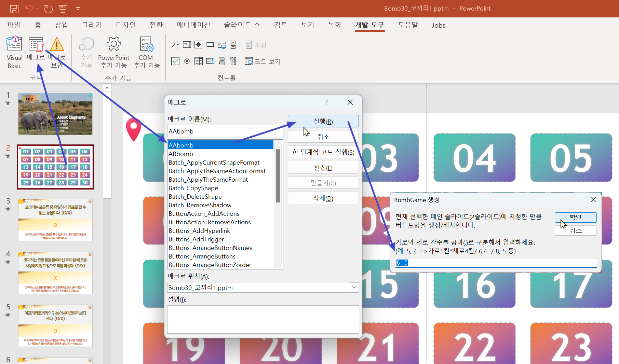The width and height of the screenshot is (619, 364).
Task: Open the grayed 추가 기능 add-ins icon
Action: click(86, 53)
